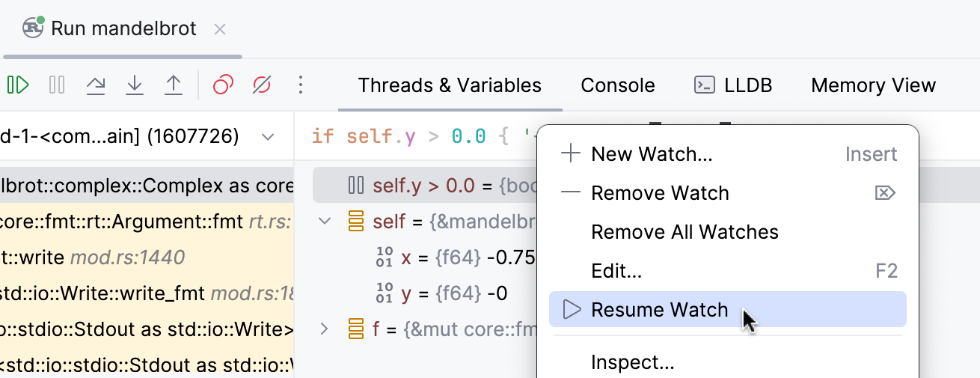Open the View Breakpoints icon
980x378 pixels.
coord(223,85)
